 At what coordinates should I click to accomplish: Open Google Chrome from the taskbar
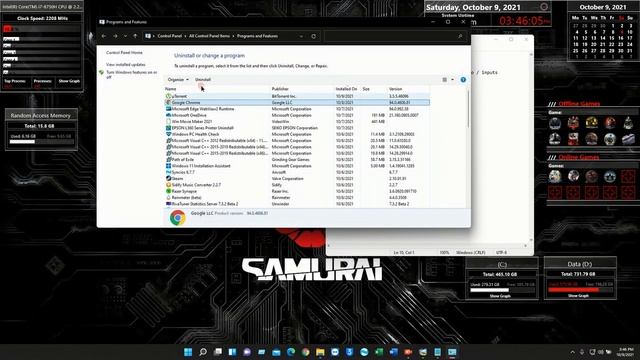[x=305, y=352]
